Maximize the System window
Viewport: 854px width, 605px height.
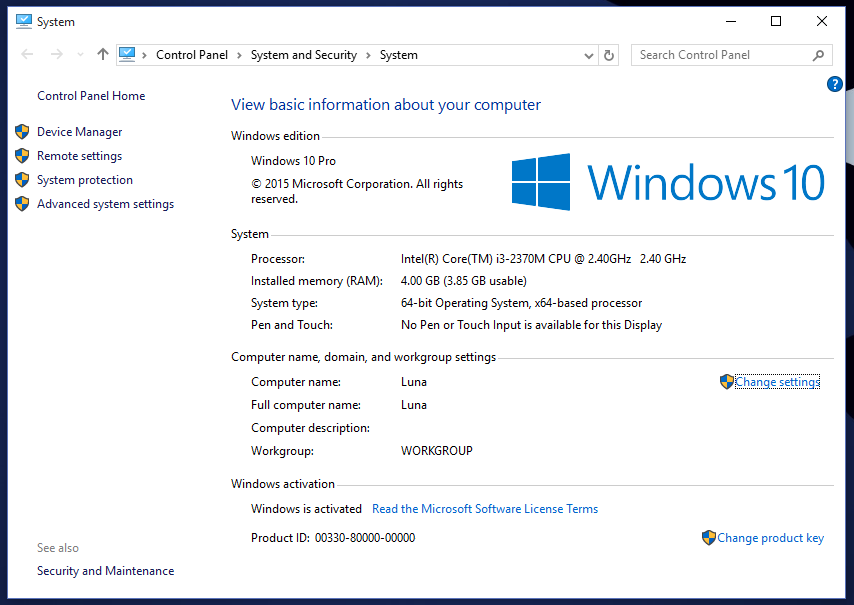[776, 21]
